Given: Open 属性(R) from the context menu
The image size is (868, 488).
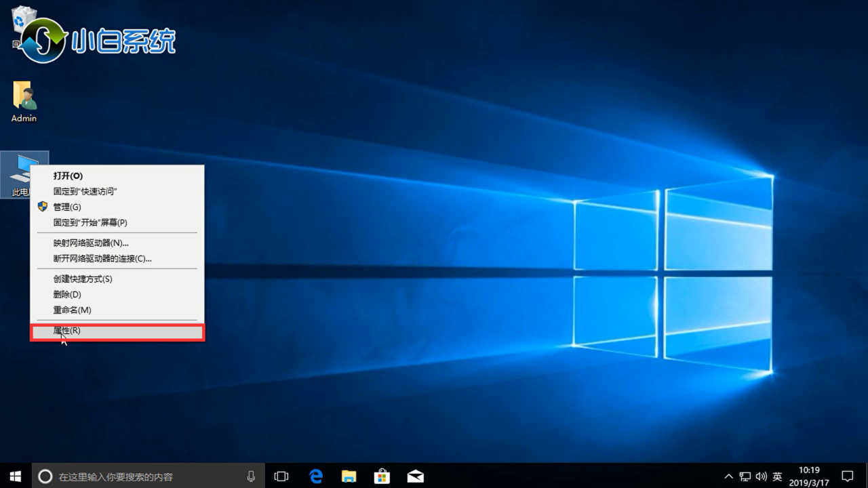Looking at the screenshot, I should (x=117, y=331).
